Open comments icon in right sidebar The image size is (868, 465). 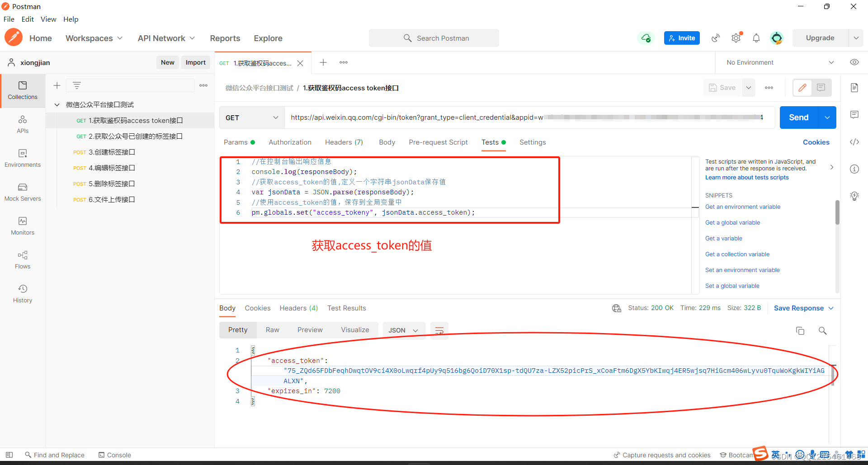click(x=854, y=115)
